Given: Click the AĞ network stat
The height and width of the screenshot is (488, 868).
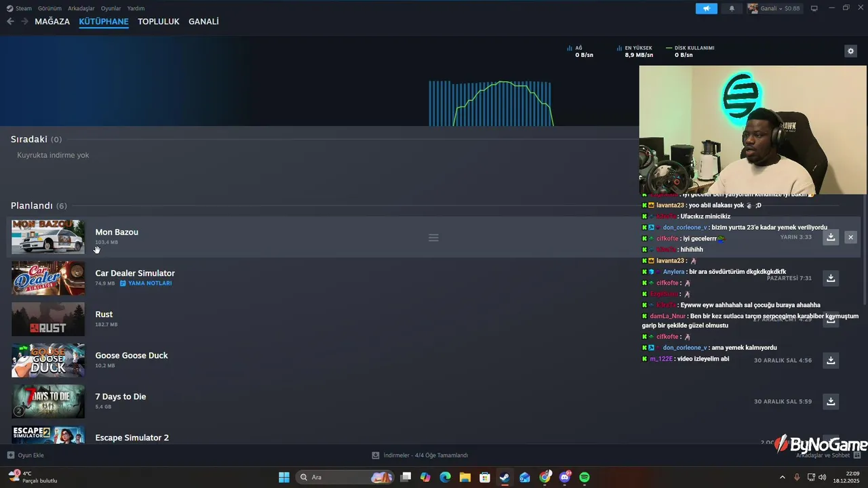Looking at the screenshot, I should 580,52.
